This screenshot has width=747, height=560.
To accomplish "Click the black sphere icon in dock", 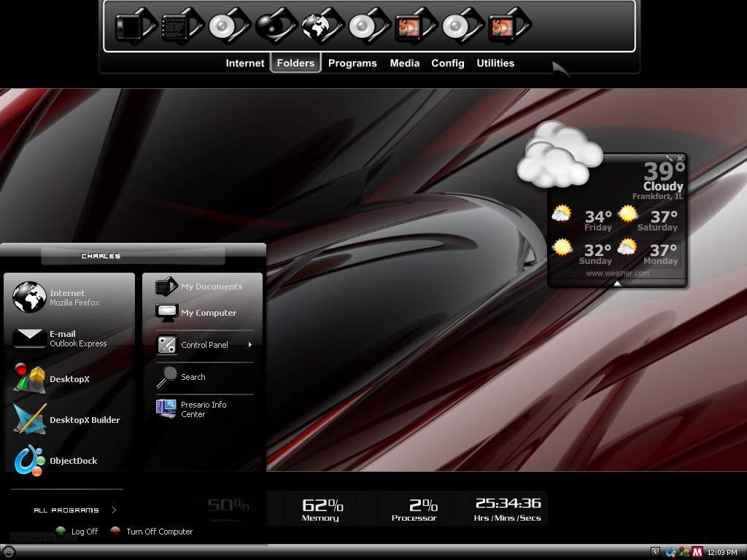I will [274, 26].
